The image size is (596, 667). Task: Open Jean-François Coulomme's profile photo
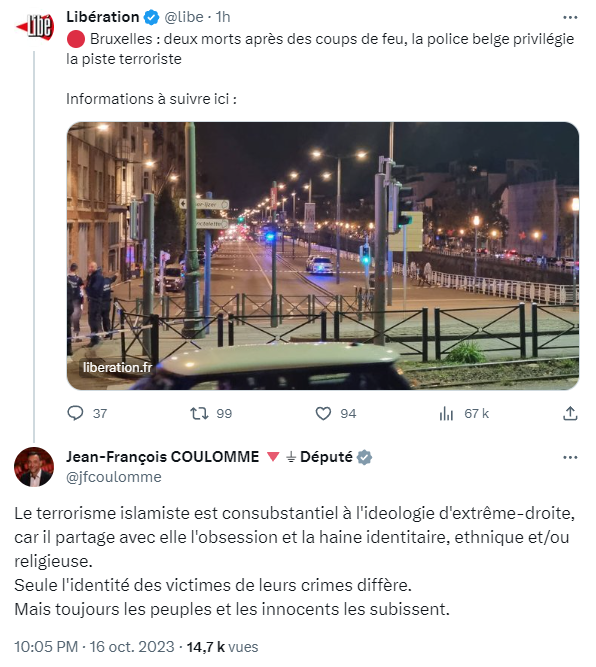tap(34, 467)
